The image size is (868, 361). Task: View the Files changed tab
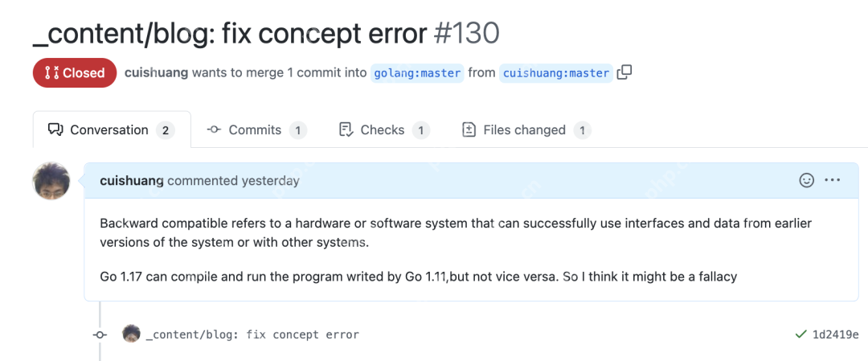(525, 129)
